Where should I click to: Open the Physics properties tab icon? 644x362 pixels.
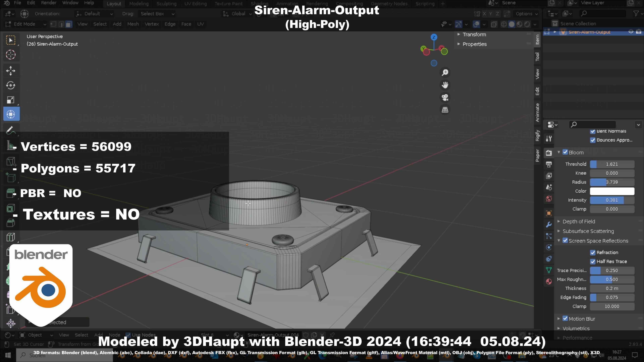click(549, 248)
